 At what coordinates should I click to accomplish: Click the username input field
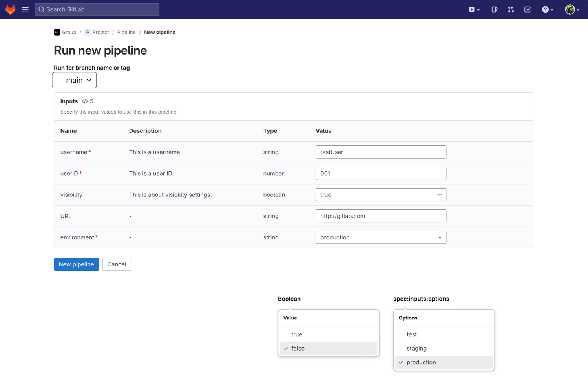point(380,152)
